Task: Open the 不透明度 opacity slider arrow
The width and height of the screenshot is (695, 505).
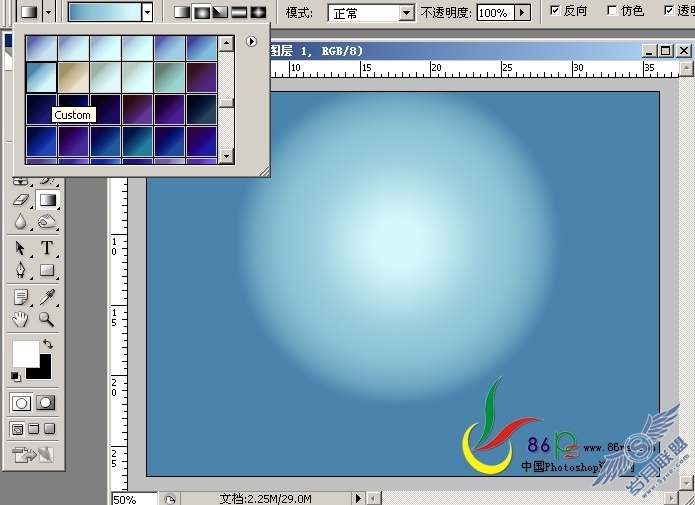Action: pyautogui.click(x=523, y=13)
